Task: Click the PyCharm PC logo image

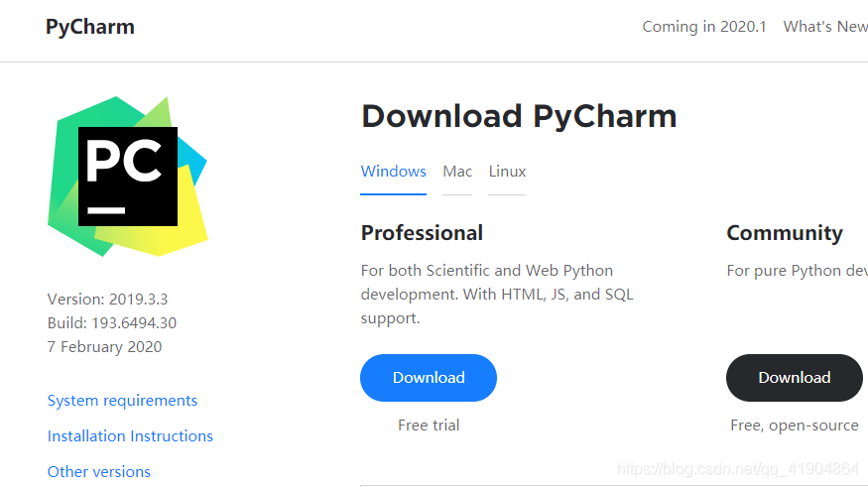Action: (128, 176)
